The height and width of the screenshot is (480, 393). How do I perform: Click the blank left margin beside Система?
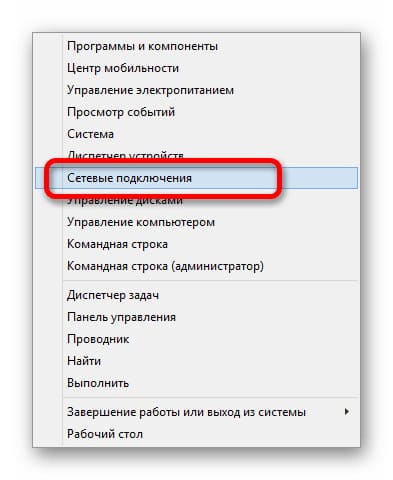point(49,134)
